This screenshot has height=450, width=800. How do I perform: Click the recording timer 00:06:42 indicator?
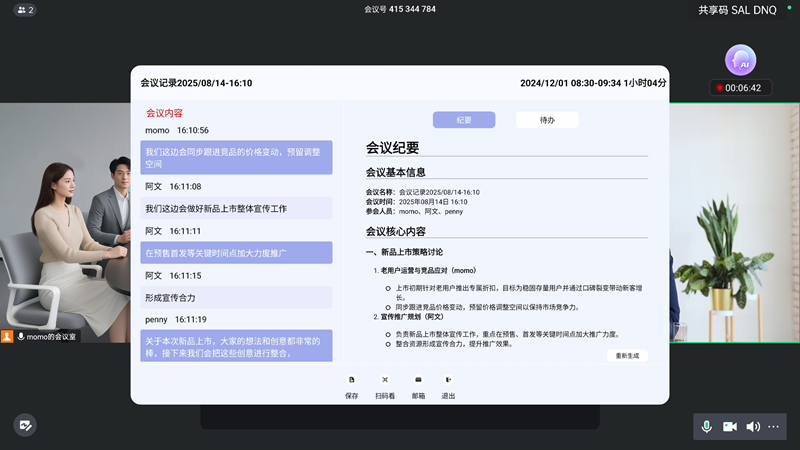click(738, 88)
